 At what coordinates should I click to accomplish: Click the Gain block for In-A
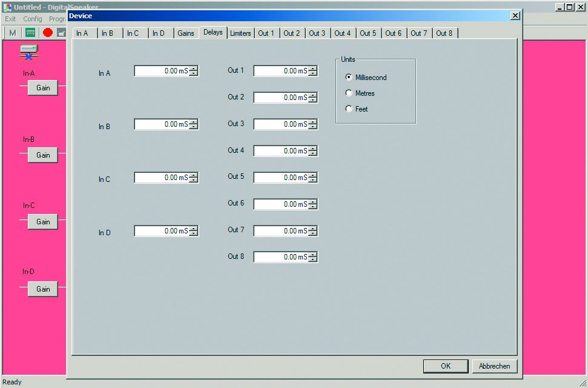tap(43, 87)
